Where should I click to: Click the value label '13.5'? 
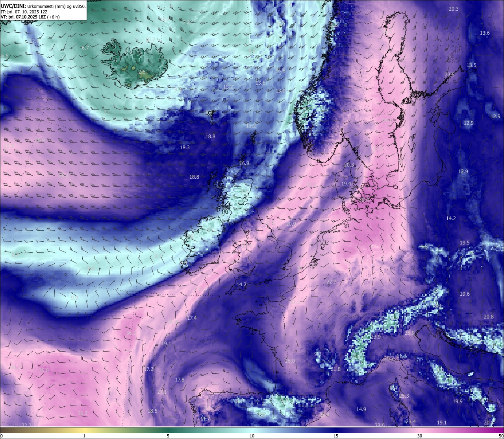tap(471, 65)
